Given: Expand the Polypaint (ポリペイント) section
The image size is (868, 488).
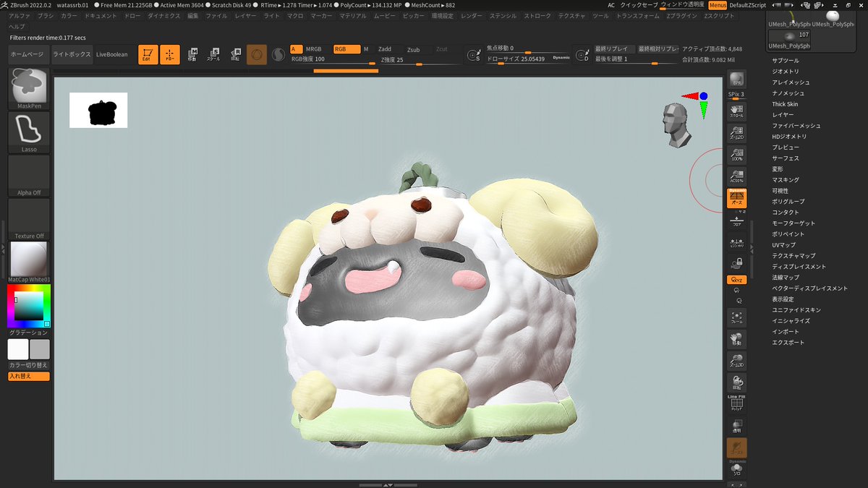Looking at the screenshot, I should pyautogui.click(x=788, y=234).
